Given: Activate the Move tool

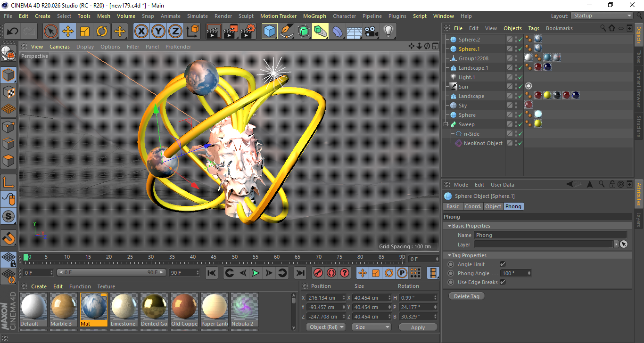Looking at the screenshot, I should [68, 32].
